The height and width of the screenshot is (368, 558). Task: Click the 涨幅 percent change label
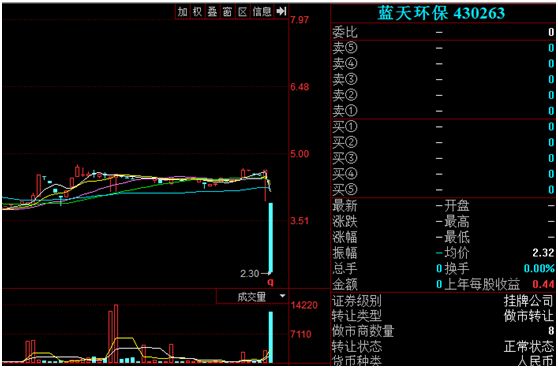pos(345,237)
